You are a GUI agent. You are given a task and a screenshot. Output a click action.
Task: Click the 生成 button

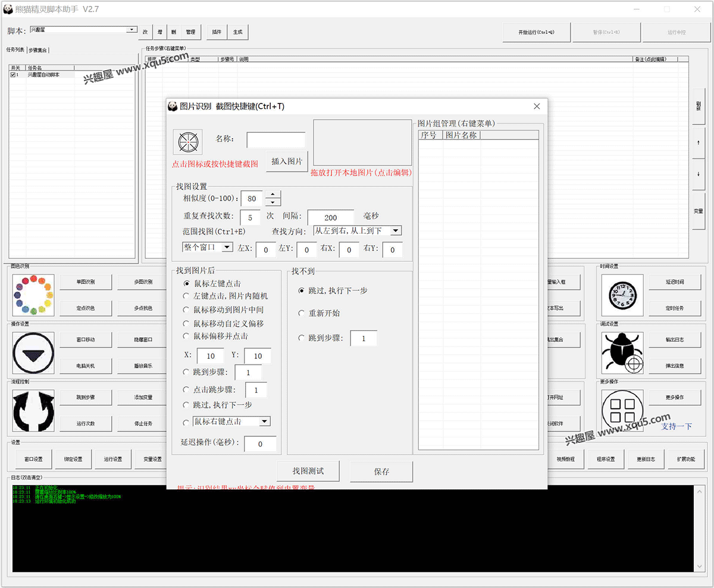coord(238,32)
